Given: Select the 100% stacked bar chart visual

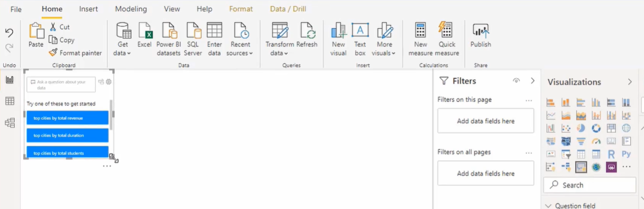Looking at the screenshot, I should tap(611, 102).
